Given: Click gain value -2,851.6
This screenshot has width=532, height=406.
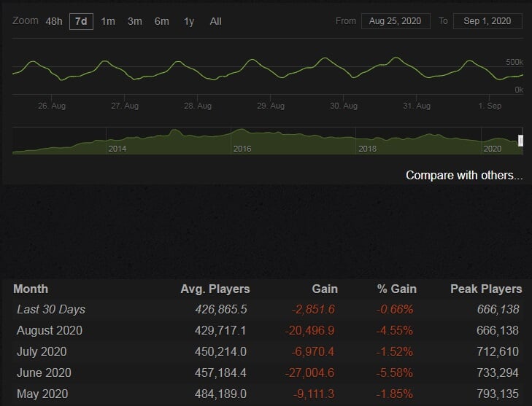Looking at the screenshot, I should click(313, 309).
